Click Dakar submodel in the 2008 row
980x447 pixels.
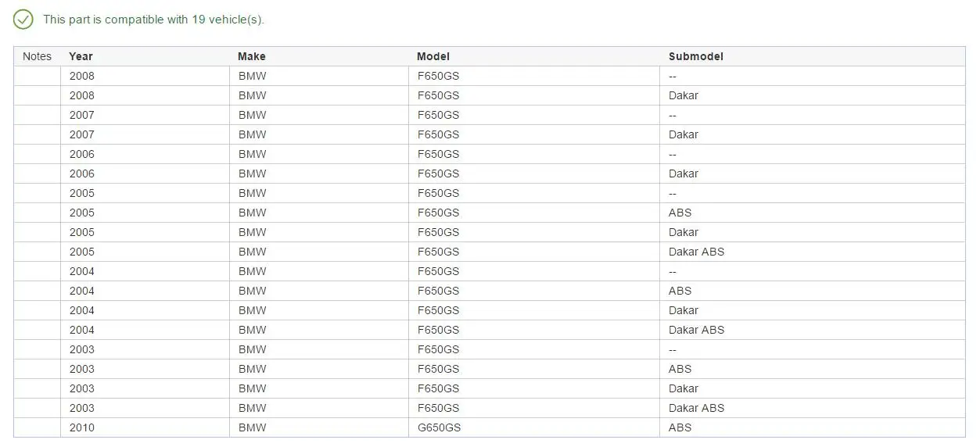click(x=684, y=95)
